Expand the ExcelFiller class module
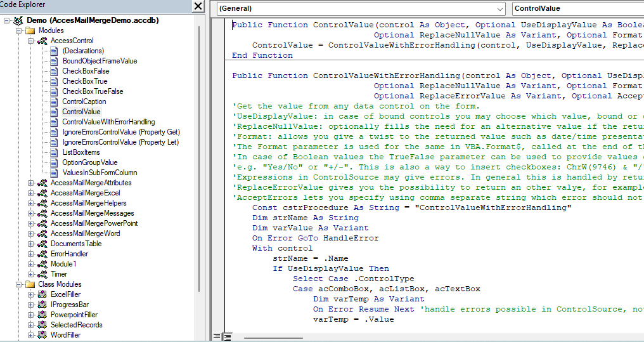Image resolution: width=644 pixels, height=342 pixels. (31, 294)
